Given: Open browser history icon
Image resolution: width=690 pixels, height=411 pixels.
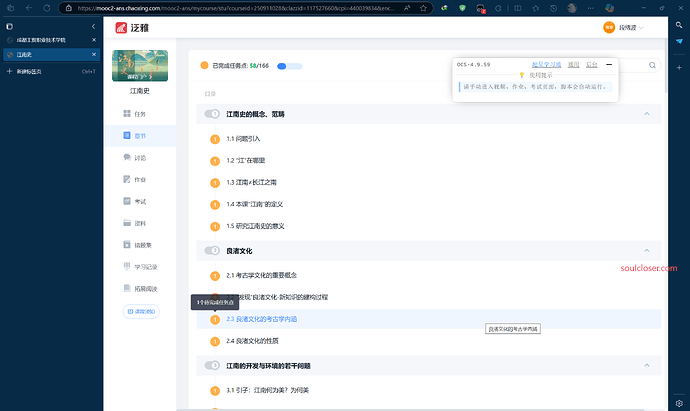Looking at the screenshot, I should 554,8.
